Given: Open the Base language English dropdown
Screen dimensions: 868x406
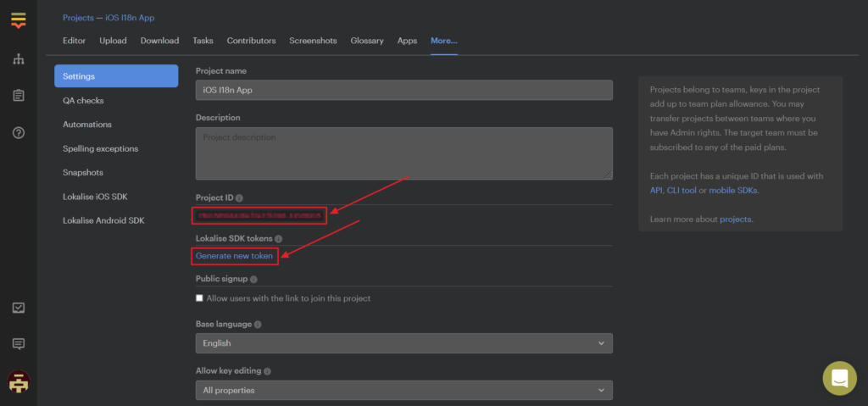Looking at the screenshot, I should [x=404, y=343].
